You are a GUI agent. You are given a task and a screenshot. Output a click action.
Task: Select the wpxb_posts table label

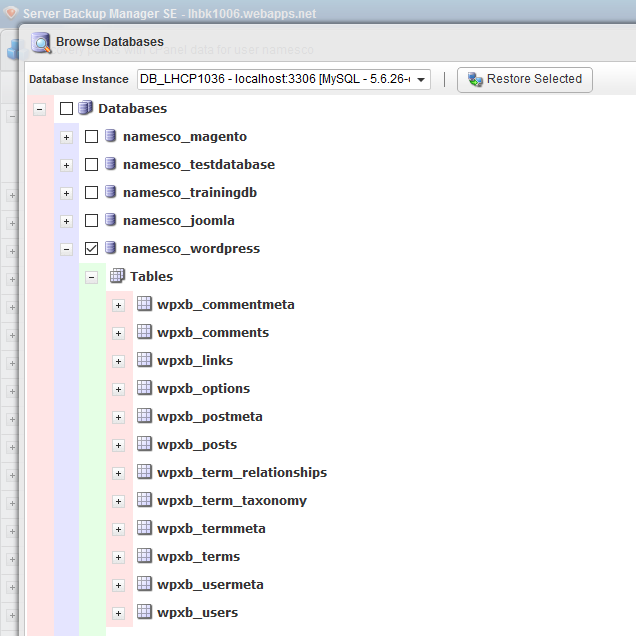pyautogui.click(x=197, y=445)
